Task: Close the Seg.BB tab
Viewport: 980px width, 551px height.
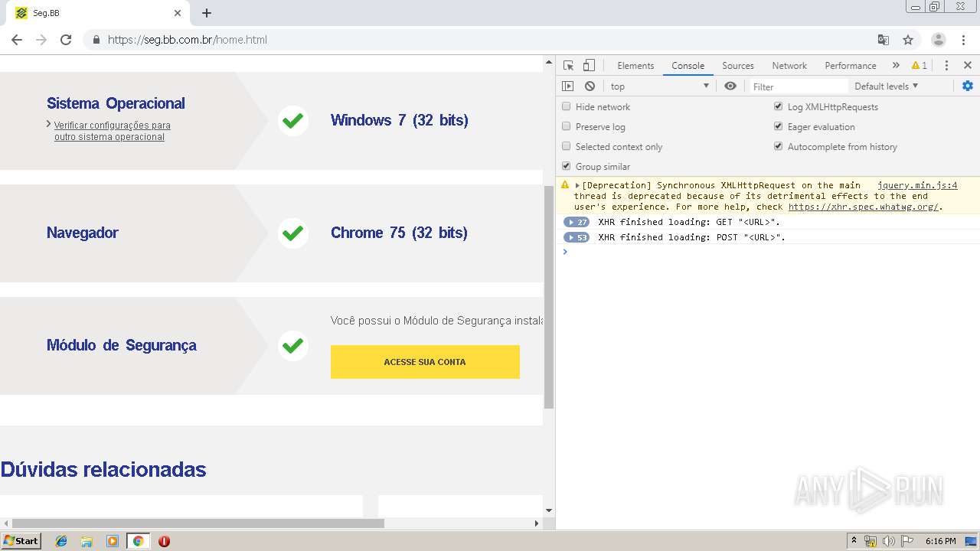Action: coord(178,13)
